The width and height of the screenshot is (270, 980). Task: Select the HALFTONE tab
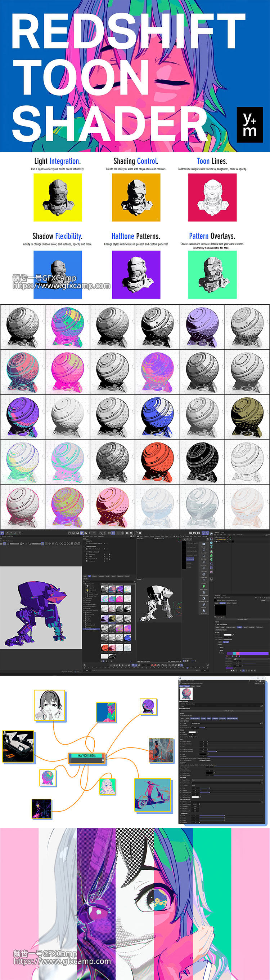point(222,719)
